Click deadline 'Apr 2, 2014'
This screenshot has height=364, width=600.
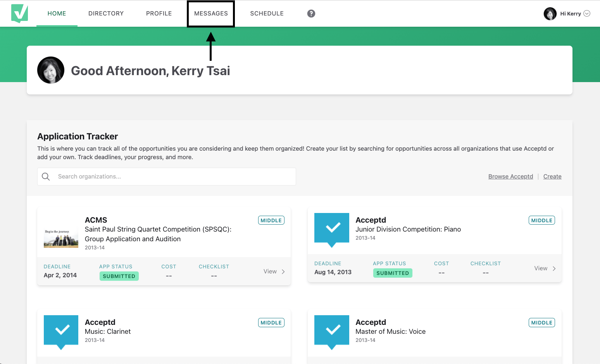coord(60,275)
